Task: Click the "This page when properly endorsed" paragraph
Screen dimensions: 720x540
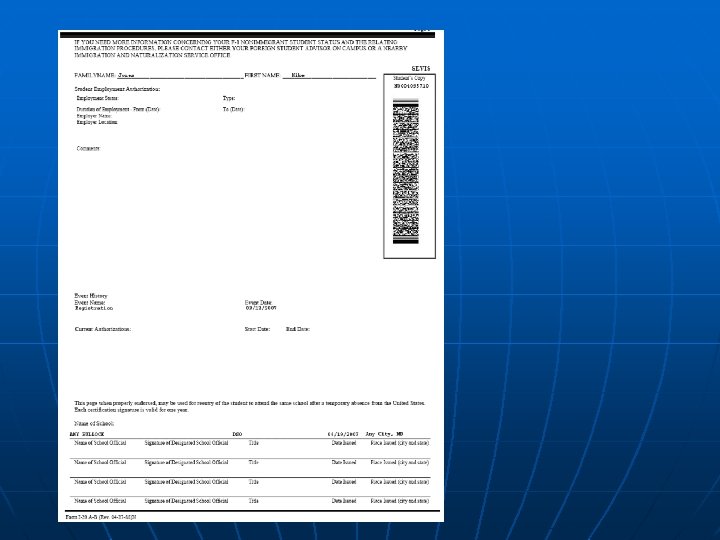Action: (x=250, y=406)
